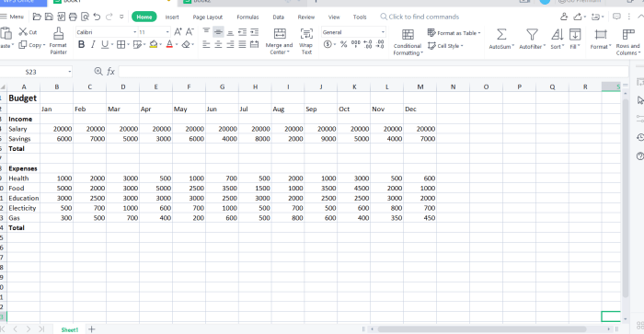Open the Format as Table dropdown
Viewport: 644px width, 334px height.
click(x=454, y=32)
